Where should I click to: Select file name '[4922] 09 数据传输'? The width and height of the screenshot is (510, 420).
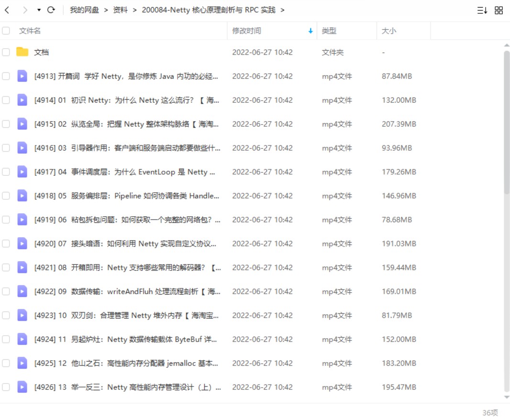[127, 291]
